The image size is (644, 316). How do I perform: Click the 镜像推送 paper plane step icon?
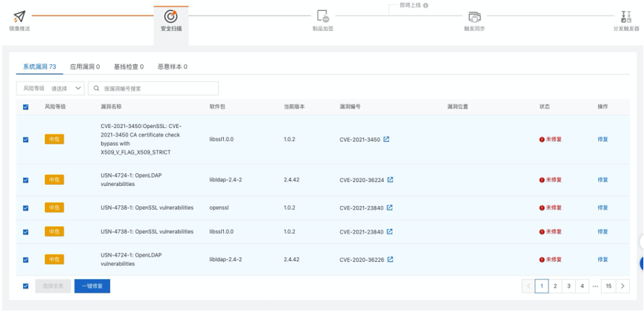(19, 16)
